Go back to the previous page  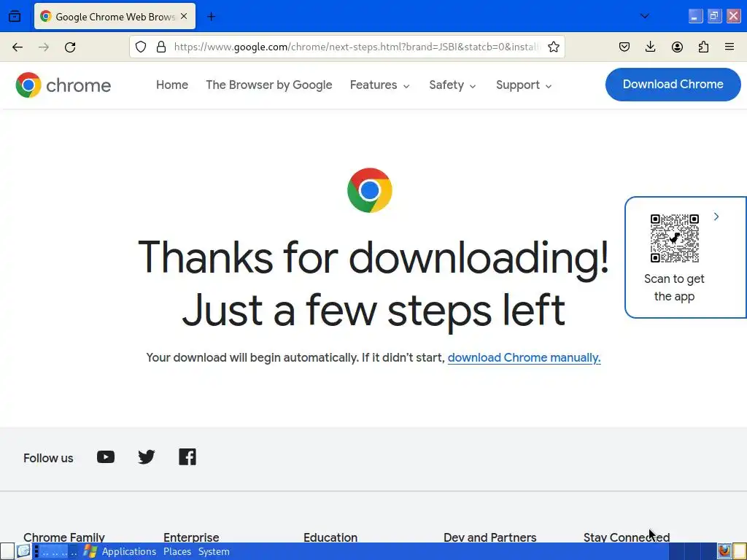click(18, 47)
